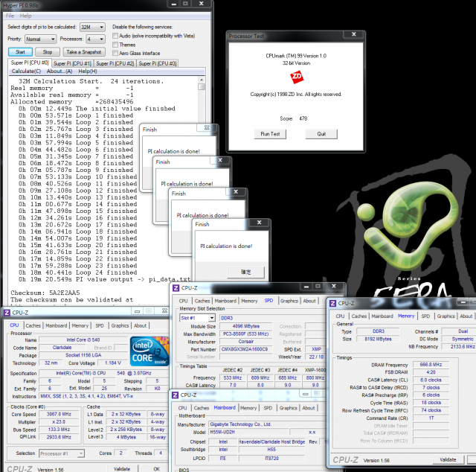Open the digits of pi dropdown showing 32M
This screenshot has width=476, height=472.
(92, 27)
